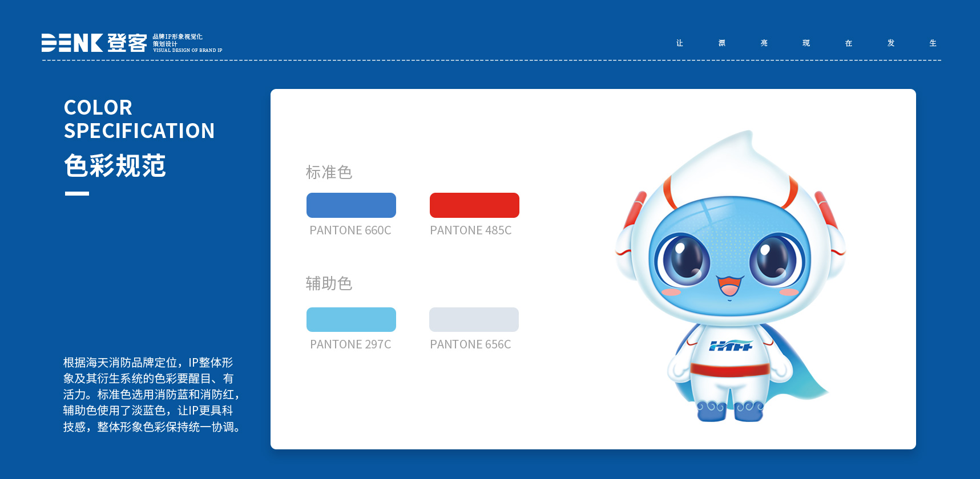Image resolution: width=980 pixels, height=479 pixels.
Task: Click the mascot's red belt
Action: 729,370
